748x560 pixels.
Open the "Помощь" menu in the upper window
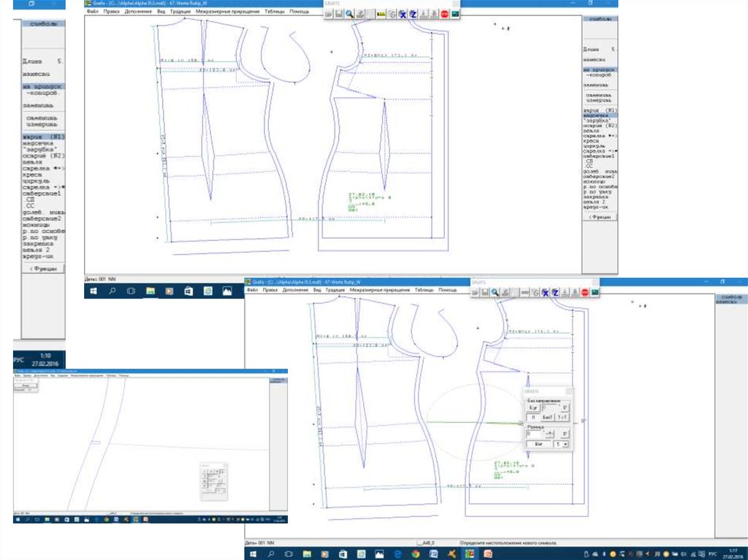(x=299, y=12)
